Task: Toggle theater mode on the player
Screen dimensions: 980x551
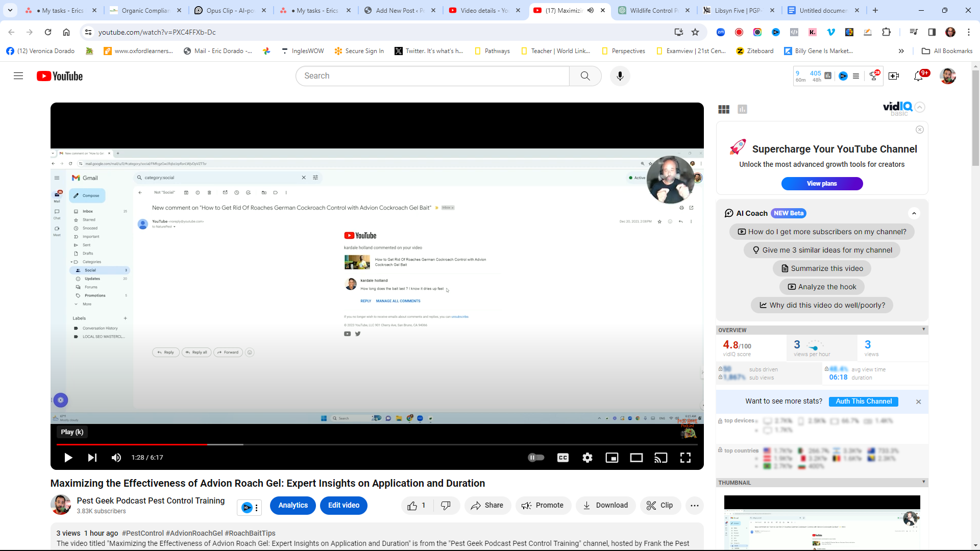Action: coord(636,458)
